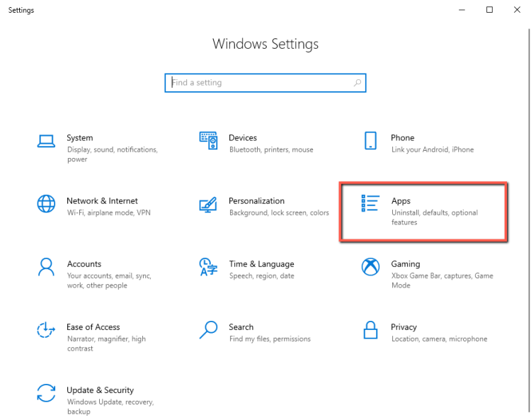Open the Personalization title

(x=257, y=201)
